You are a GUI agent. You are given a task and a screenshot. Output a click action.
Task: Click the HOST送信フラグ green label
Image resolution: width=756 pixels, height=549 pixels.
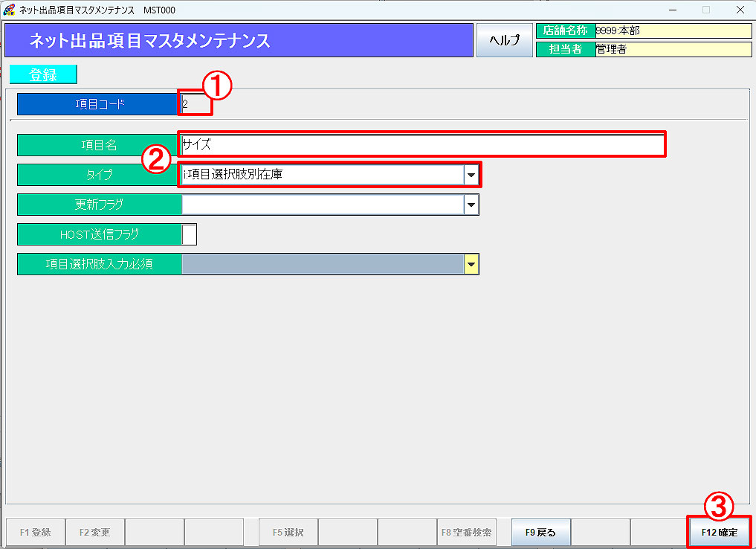point(100,234)
